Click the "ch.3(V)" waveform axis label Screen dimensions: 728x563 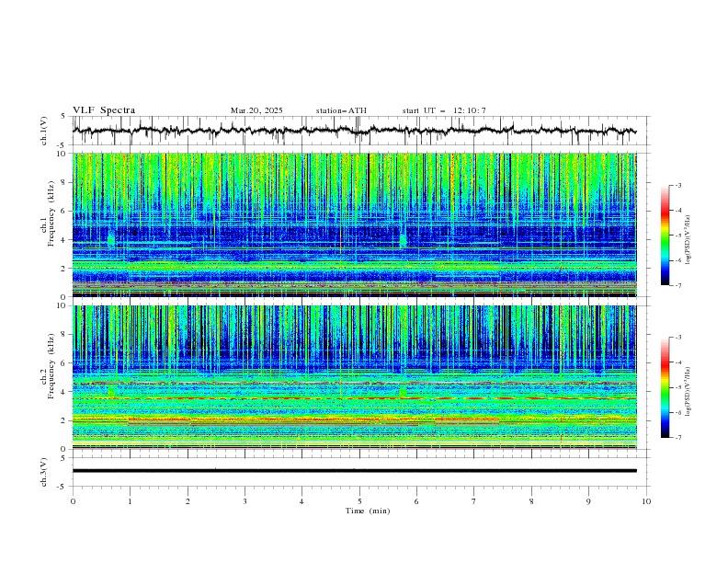[x=44, y=472]
